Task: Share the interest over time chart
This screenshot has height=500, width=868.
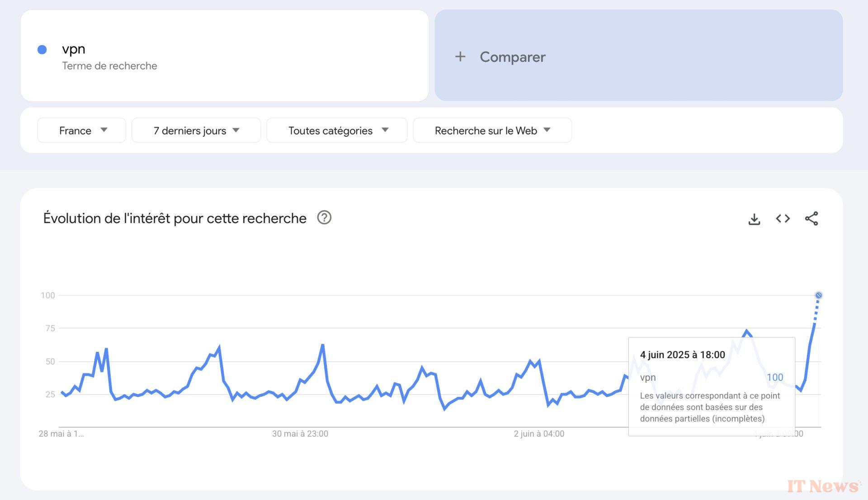Action: [811, 219]
